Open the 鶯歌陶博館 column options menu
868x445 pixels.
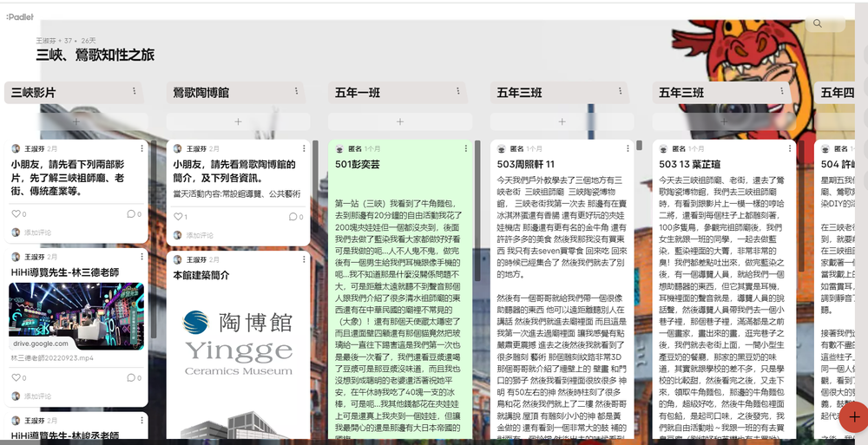click(296, 91)
